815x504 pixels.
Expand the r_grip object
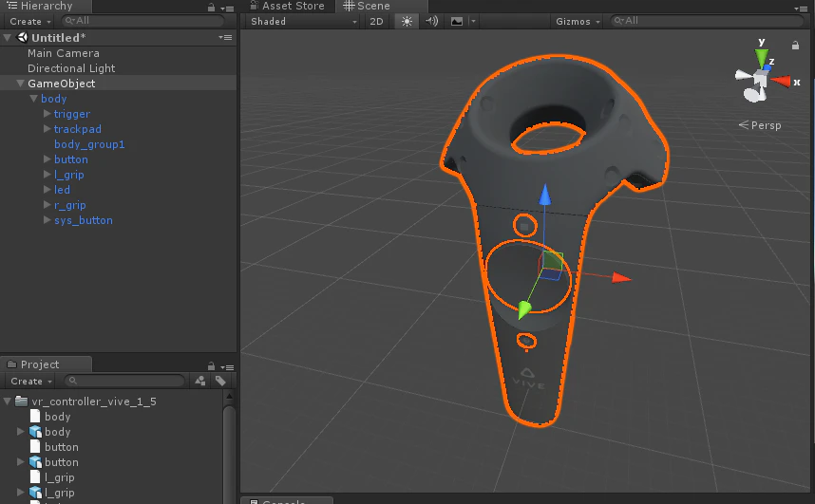click(47, 205)
